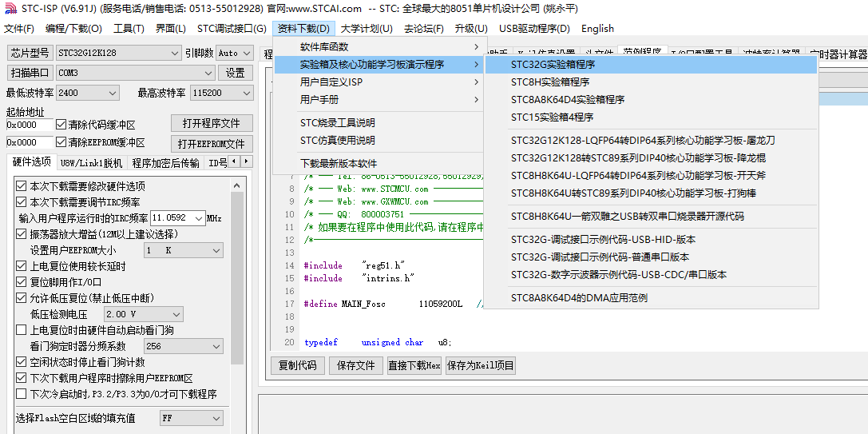Click options panel scrollbar up arrow
The image size is (868, 434).
click(x=237, y=185)
